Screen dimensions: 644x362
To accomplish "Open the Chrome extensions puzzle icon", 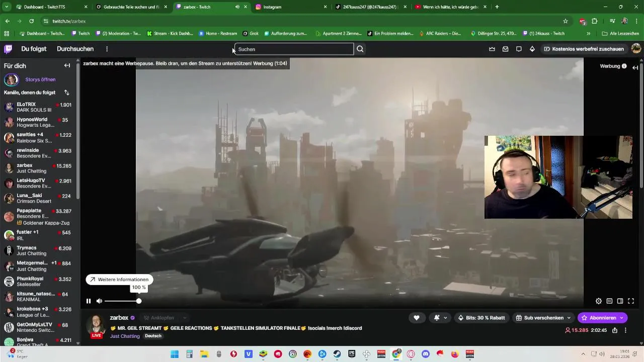I will pos(594,21).
